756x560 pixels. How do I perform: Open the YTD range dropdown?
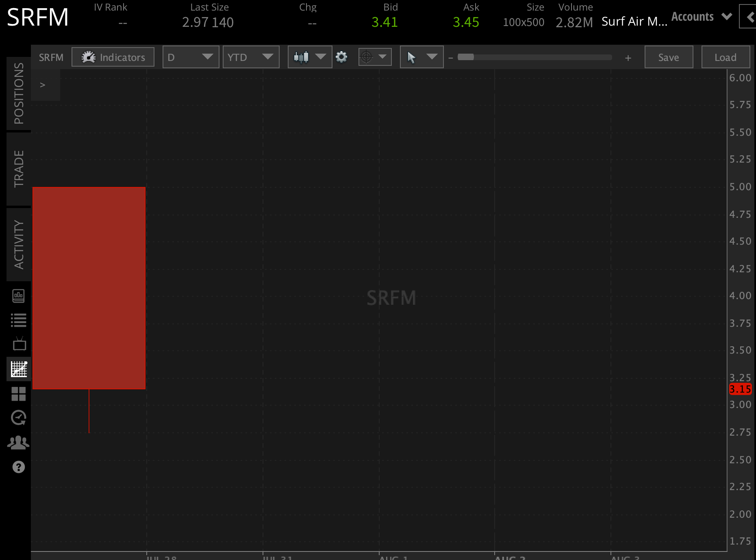coord(251,57)
